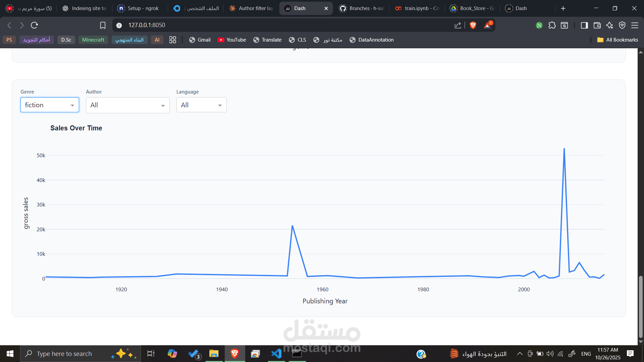Open the Gmail bookmark
Screen dimensions: 644x362
pyautogui.click(x=200, y=40)
